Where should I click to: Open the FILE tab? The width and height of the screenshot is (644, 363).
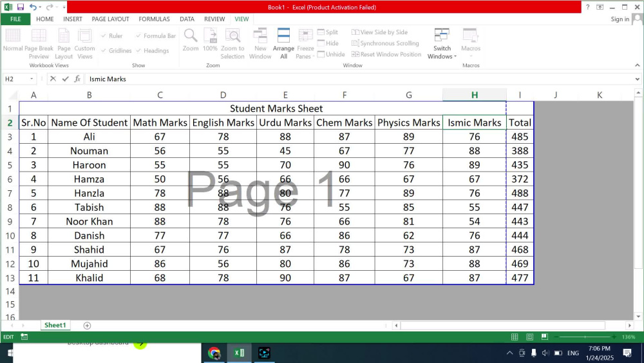point(15,19)
